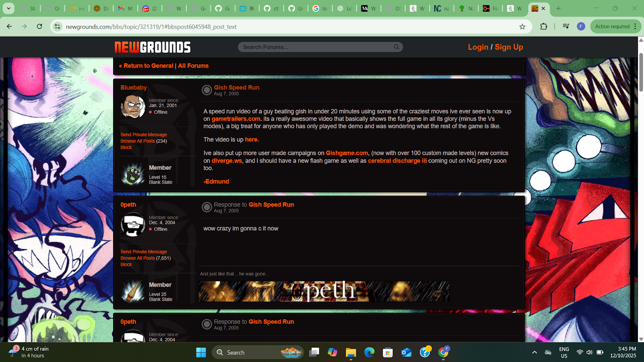Open diverge.ws link
Viewport: 644px width, 362px height.
(227, 161)
